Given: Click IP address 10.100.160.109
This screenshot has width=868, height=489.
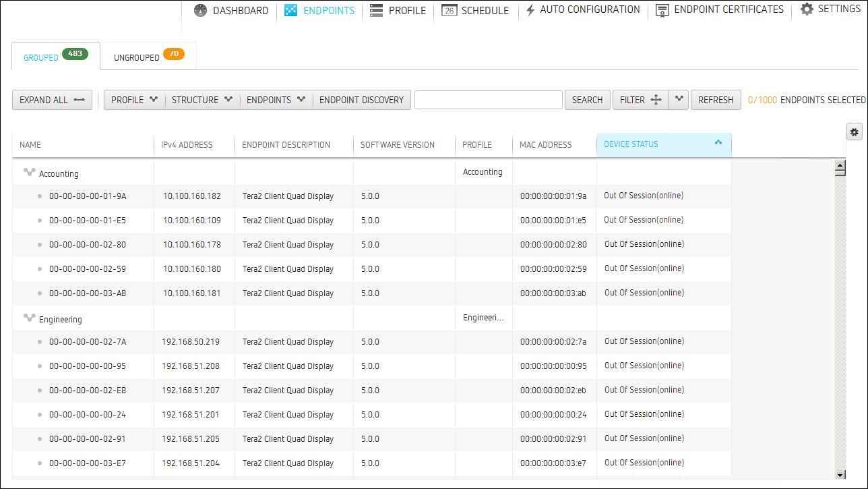Looking at the screenshot, I should pyautogui.click(x=192, y=221).
